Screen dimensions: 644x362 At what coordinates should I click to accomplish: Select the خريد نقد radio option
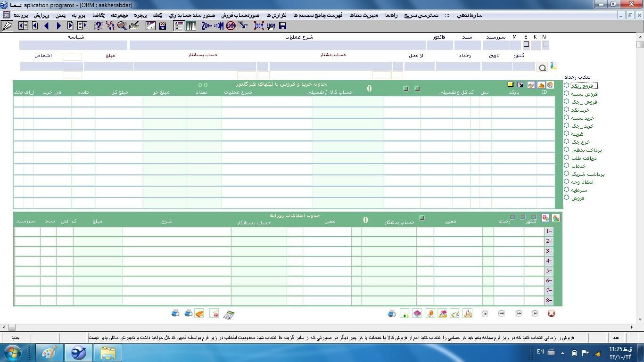click(567, 109)
